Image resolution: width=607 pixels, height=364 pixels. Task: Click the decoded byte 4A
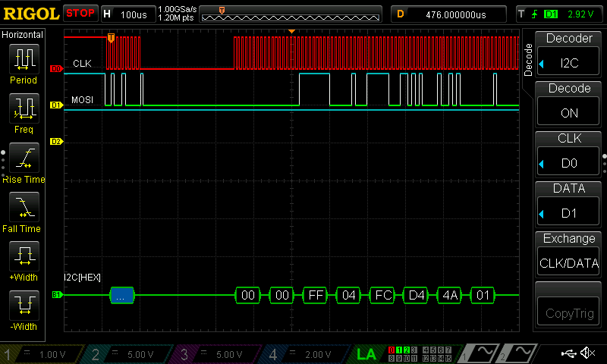tap(449, 295)
